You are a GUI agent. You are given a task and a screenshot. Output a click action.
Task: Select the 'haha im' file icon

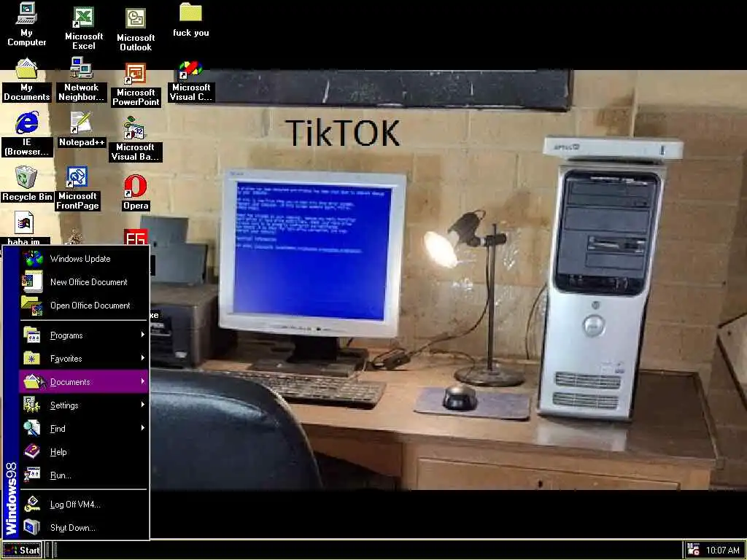(x=24, y=224)
